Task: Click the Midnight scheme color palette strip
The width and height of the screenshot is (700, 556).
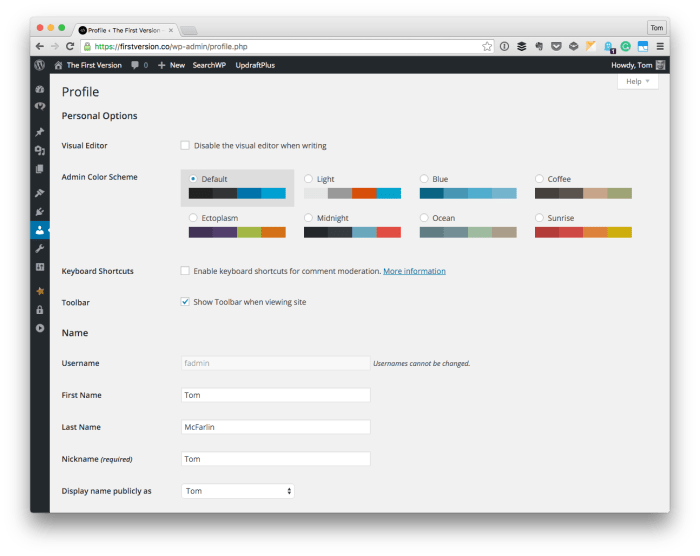Action: point(352,232)
